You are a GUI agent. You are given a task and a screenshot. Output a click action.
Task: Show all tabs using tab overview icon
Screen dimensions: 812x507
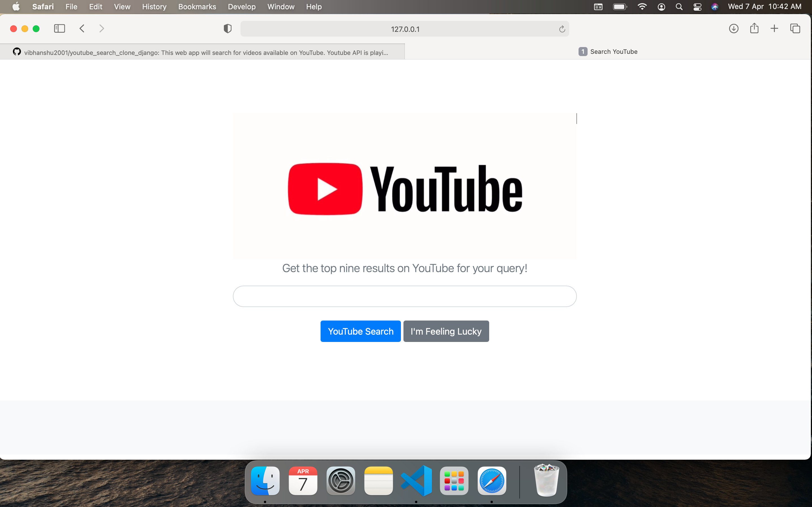click(795, 28)
